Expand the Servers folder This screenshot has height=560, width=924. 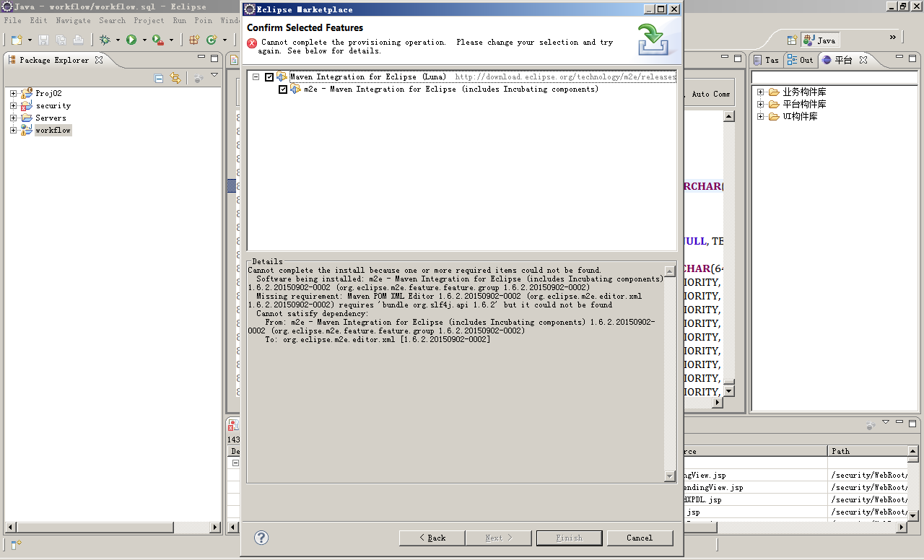coord(13,118)
